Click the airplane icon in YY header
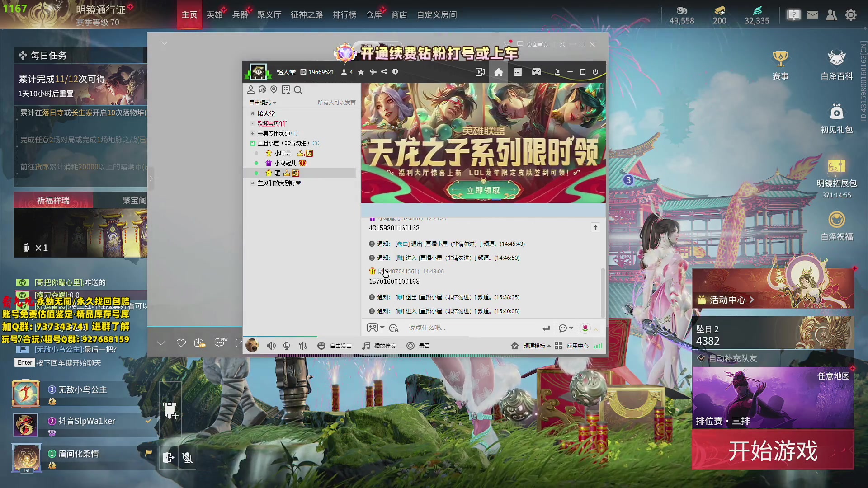 [x=373, y=72]
